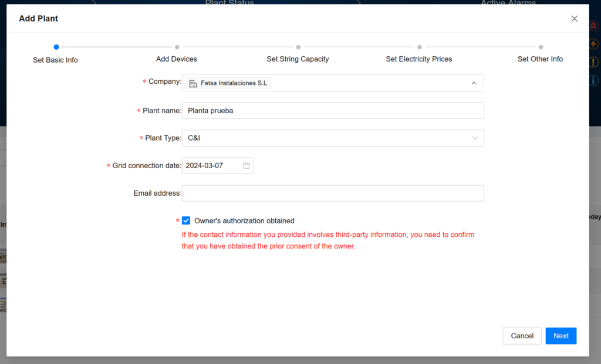Viewport: 601px width, 364px height.
Task: Uncheck Owner's authorization obtained checkbox
Action: click(186, 220)
